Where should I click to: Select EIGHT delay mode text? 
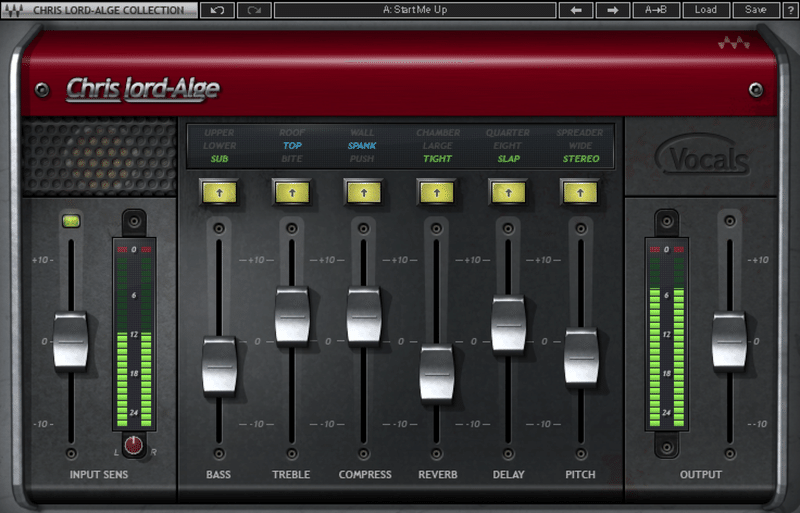tap(508, 145)
